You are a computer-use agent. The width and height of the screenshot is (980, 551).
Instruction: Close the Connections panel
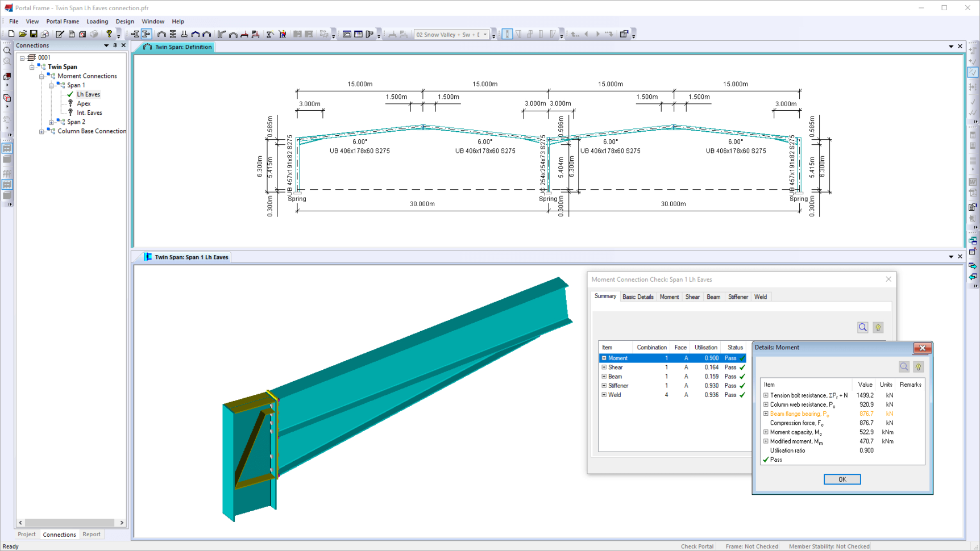coord(123,45)
